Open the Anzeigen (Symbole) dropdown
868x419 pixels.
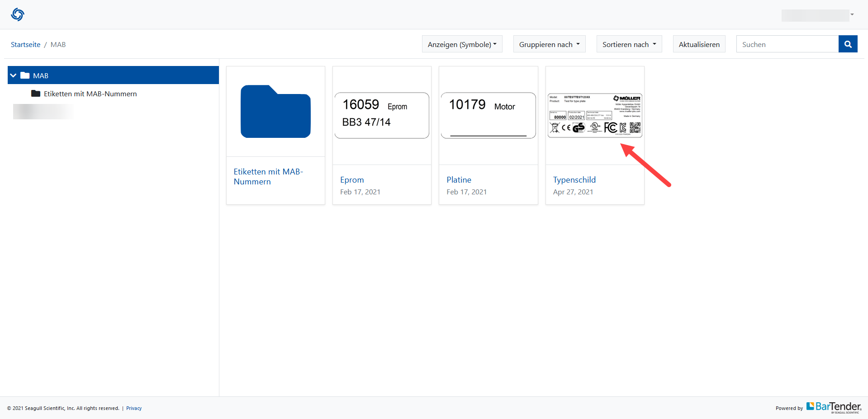(462, 44)
